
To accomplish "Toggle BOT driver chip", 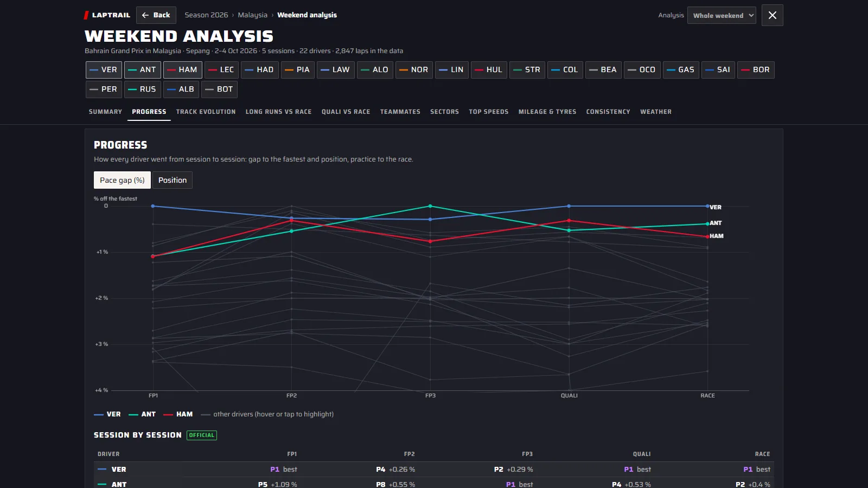I will 219,89.
